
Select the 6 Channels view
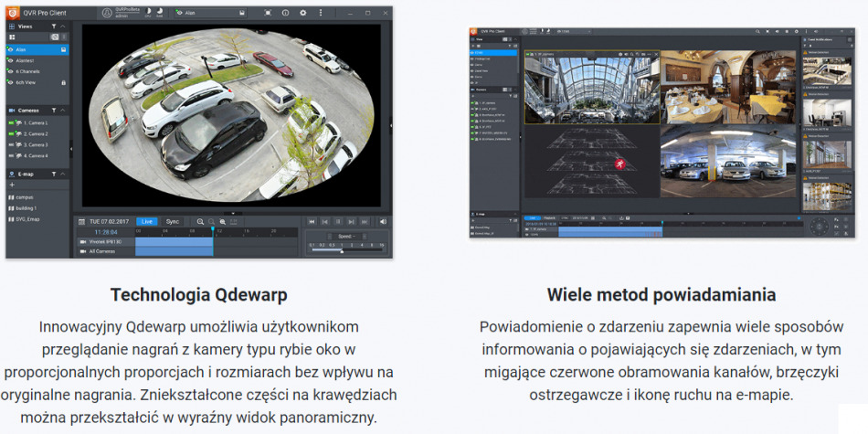tap(27, 71)
